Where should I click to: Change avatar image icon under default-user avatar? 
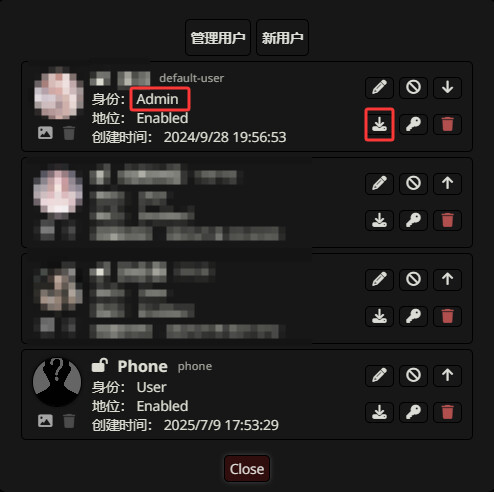pyautogui.click(x=45, y=133)
